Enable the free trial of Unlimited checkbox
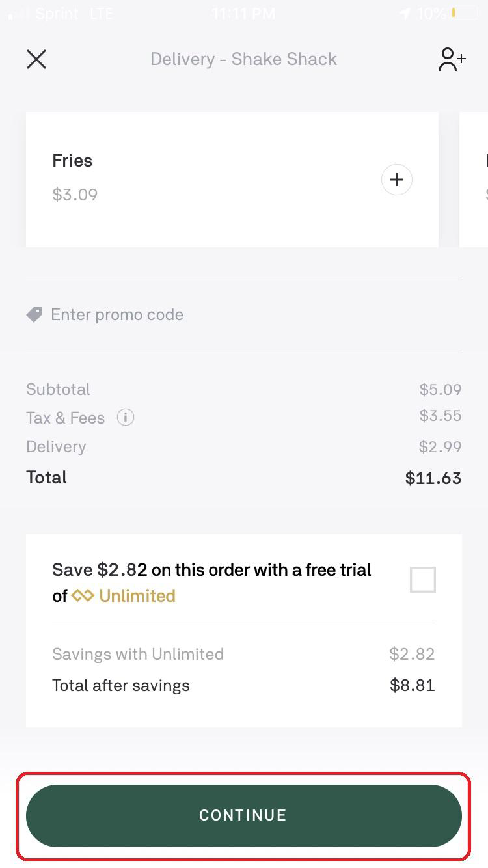 point(422,579)
